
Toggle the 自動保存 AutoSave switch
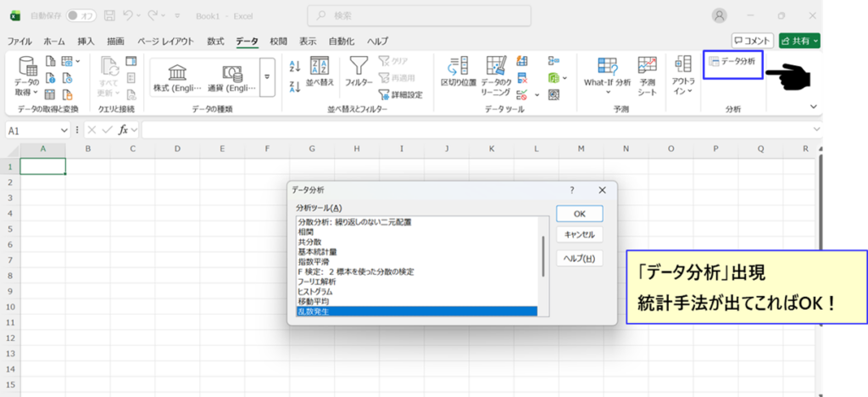[81, 15]
